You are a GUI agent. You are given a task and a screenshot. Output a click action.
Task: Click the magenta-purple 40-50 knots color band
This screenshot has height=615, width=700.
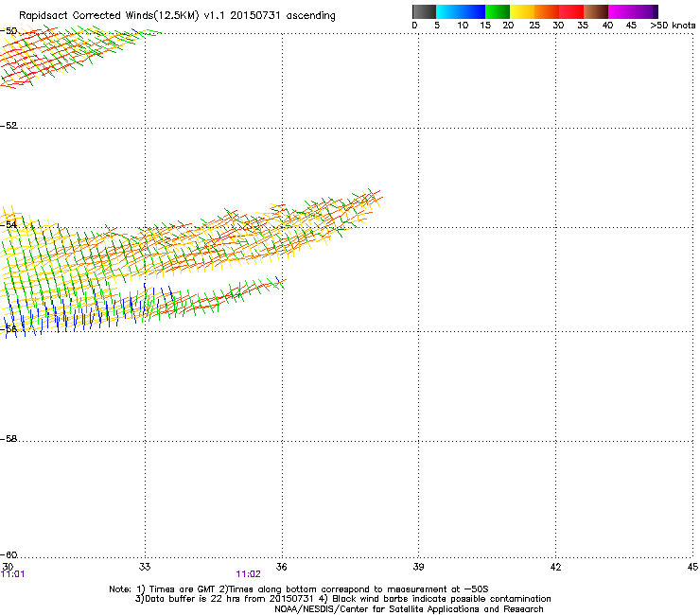[x=633, y=11]
